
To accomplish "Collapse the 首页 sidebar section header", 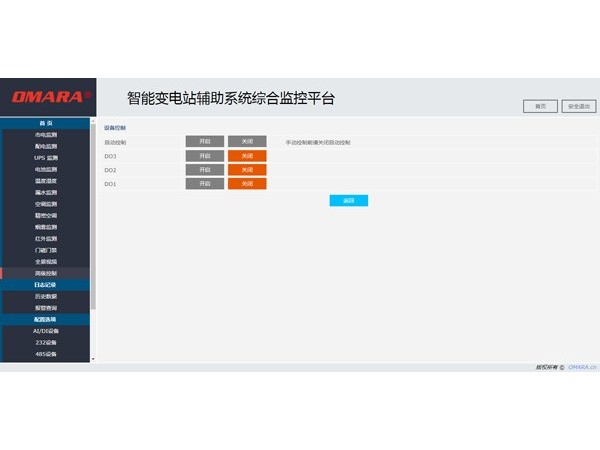I will coord(46,122).
